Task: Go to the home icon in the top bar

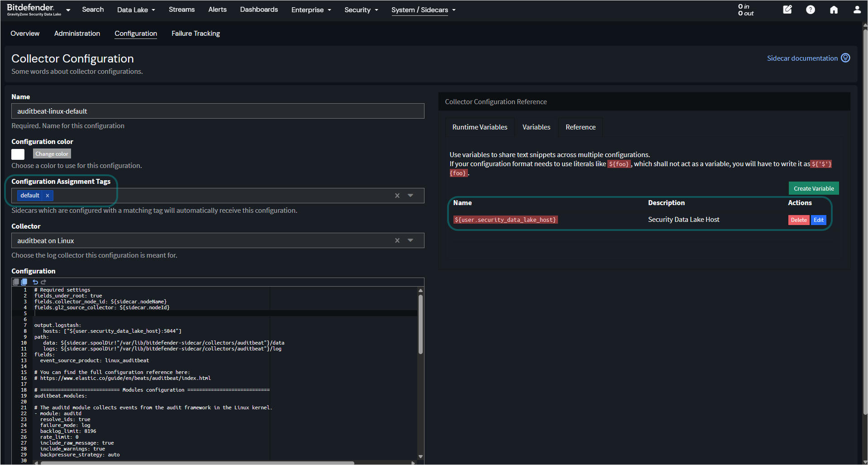Action: (834, 10)
